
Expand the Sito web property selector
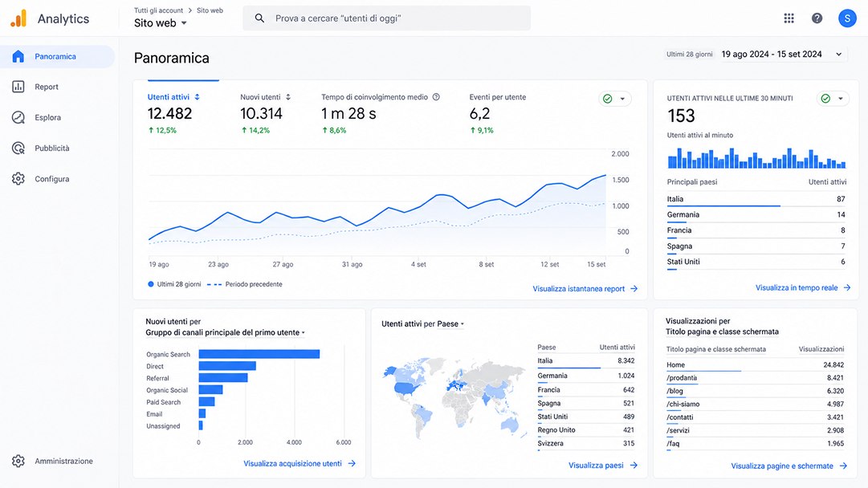(x=161, y=23)
